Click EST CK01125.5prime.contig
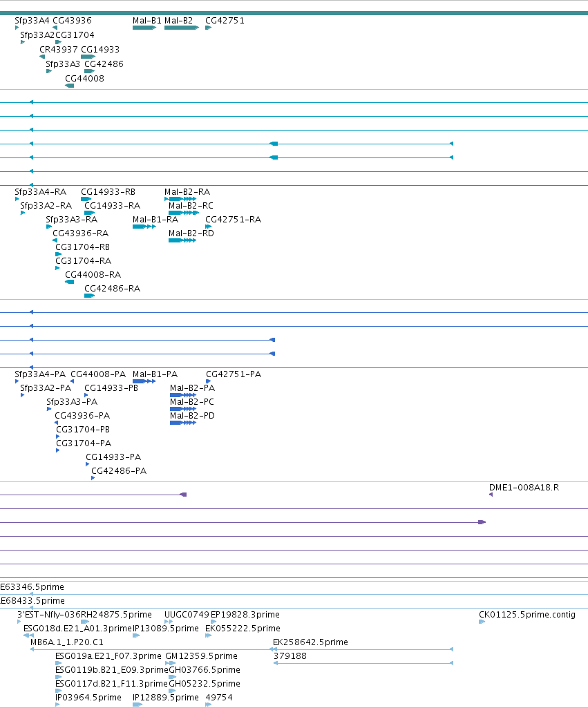 click(x=482, y=622)
